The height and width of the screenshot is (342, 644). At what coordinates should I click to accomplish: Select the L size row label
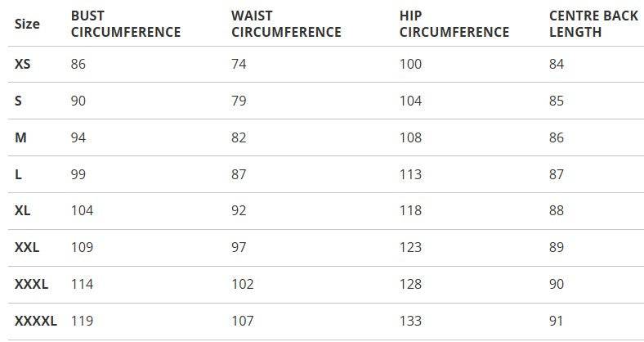click(x=19, y=174)
